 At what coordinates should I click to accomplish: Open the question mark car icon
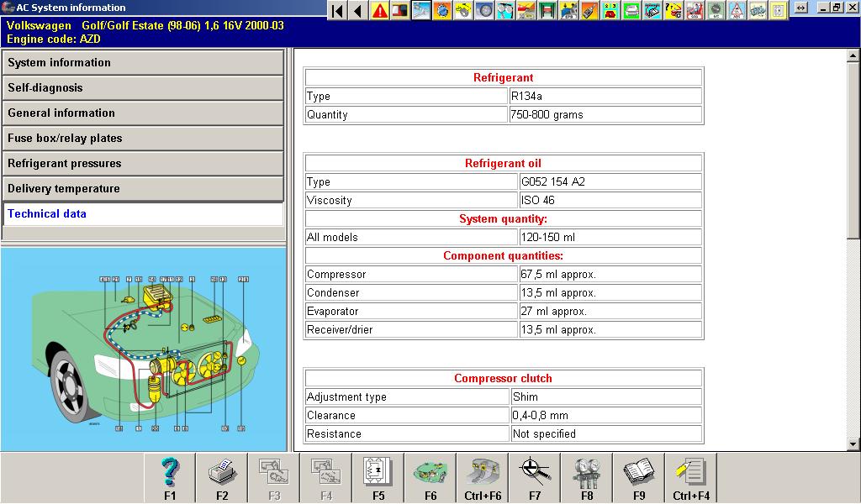(673, 10)
